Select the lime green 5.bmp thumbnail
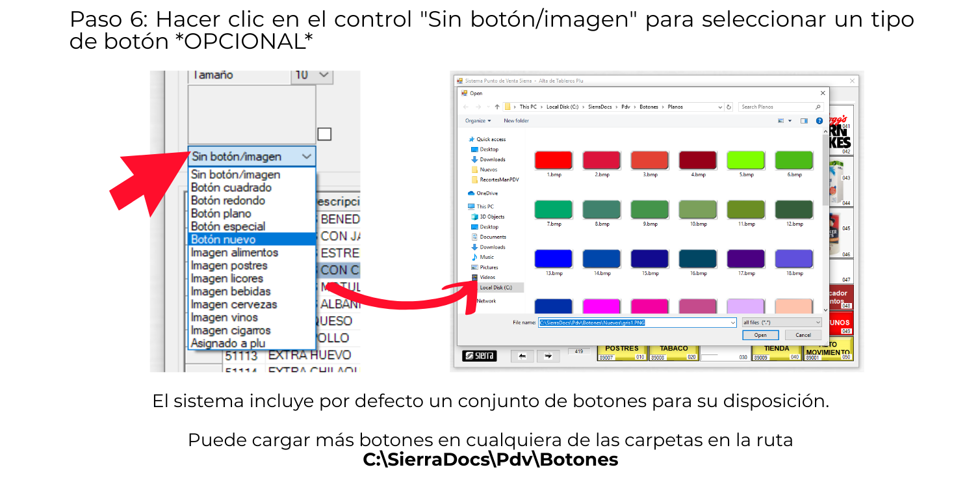 point(746,161)
